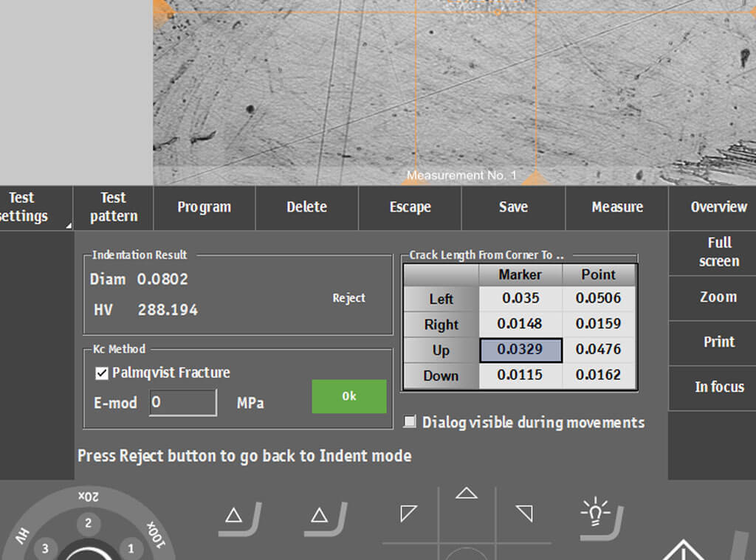This screenshot has width=756, height=560.
Task: Click the green Ok button
Action: [x=349, y=396]
